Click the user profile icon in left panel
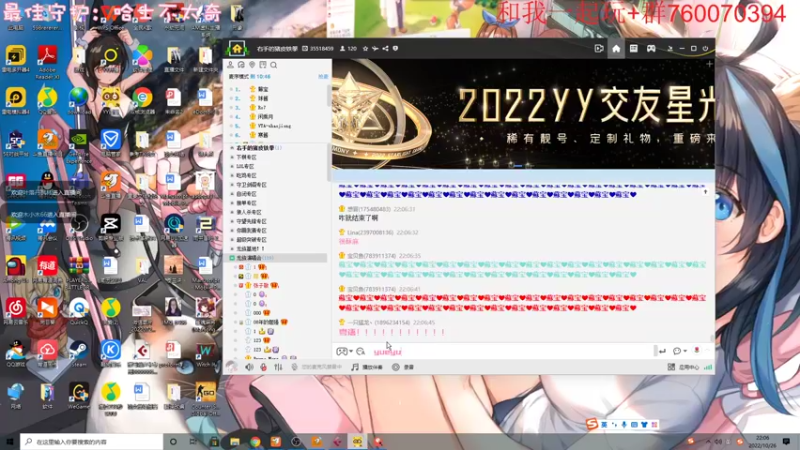 coord(231,65)
